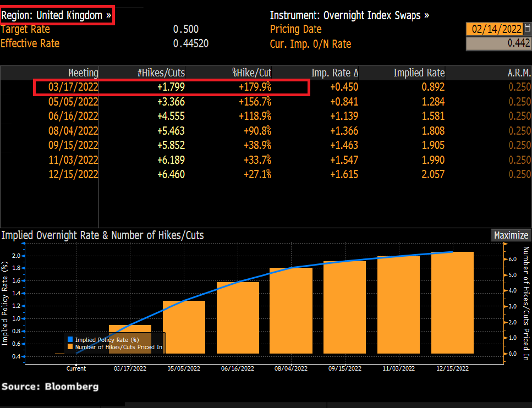Click the A.R.M. column header

coord(518,73)
